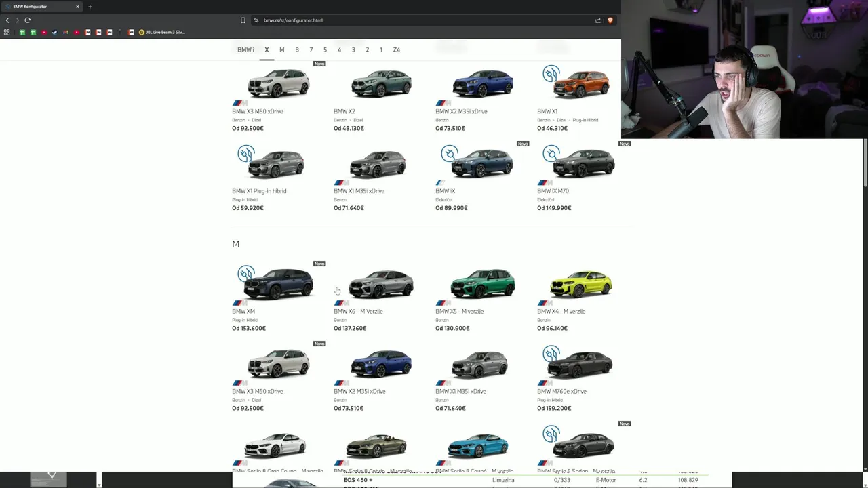Open site settings icon beside the URL

[x=256, y=20]
